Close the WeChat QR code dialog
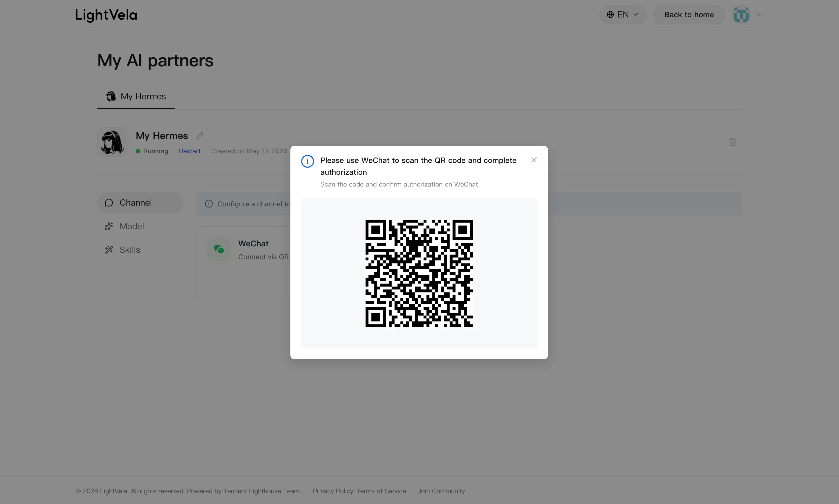Viewport: 839px width, 504px height. pos(534,160)
